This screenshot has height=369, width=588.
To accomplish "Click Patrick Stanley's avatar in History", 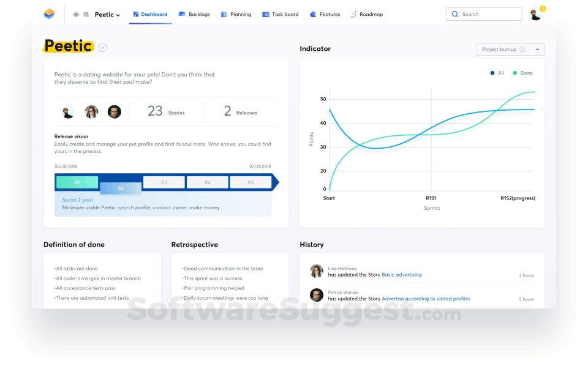I will click(317, 295).
